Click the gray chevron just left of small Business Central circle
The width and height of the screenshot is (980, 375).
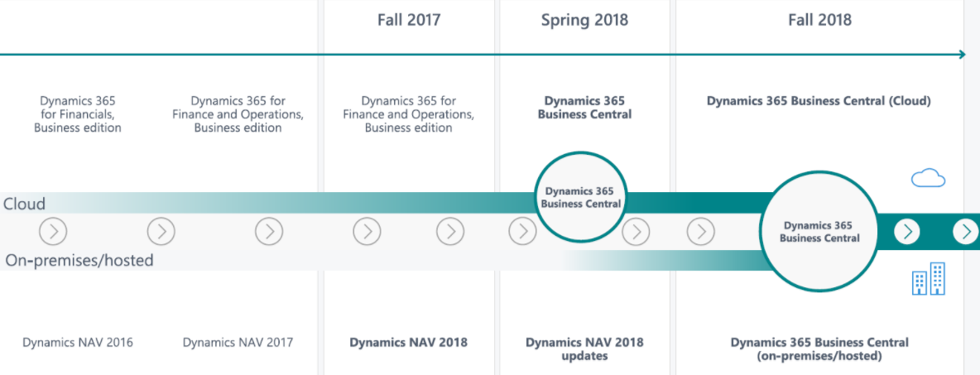coord(522,232)
